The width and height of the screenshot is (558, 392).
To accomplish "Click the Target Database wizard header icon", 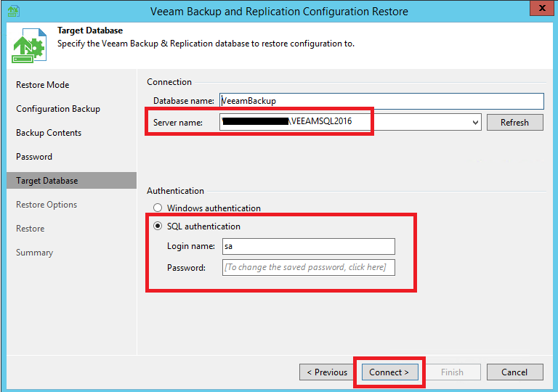I will point(29,46).
